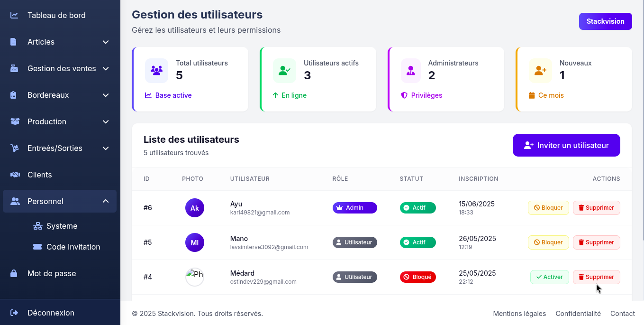
Task: Click the Mot de passe lock icon
Action: point(14,273)
